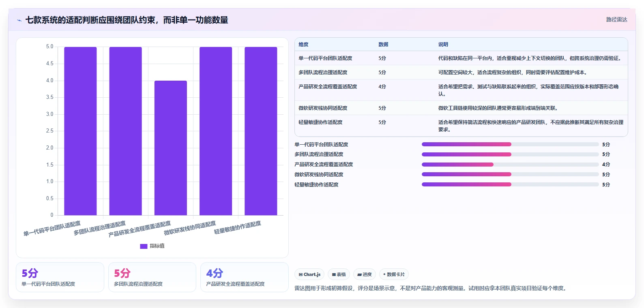Viewport: 644px width, 308px height.
Task: Click the 4分 score in the 产品研发全流程覆盖适配度 table row
Action: tap(382, 87)
